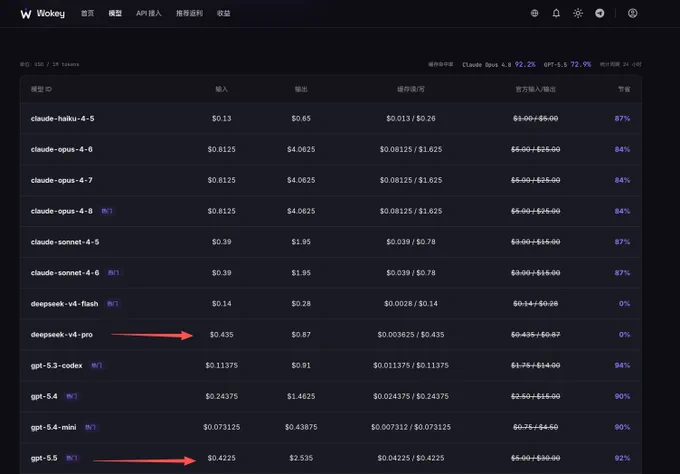Image resolution: width=680 pixels, height=474 pixels.
Task: Open the Telegram channel icon
Action: [599, 13]
